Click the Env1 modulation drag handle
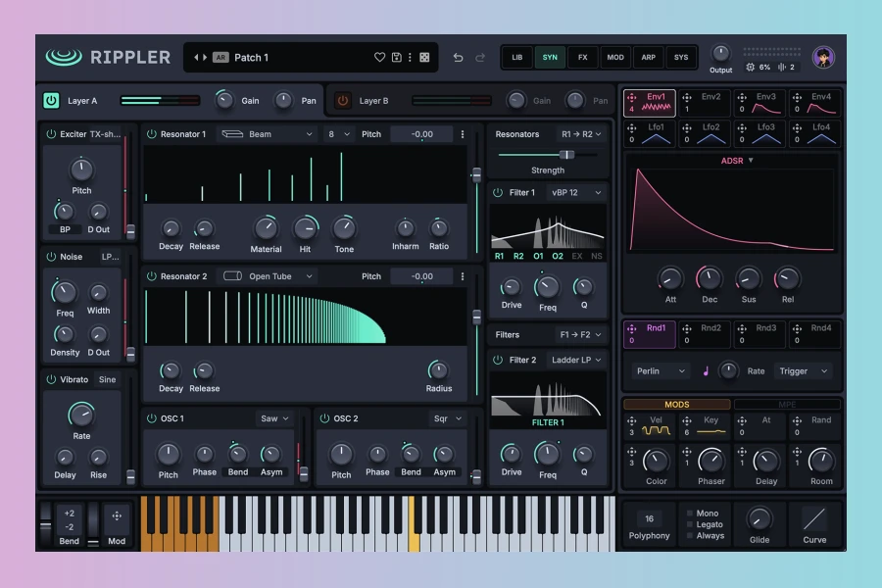This screenshot has width=882, height=588. coord(632,97)
